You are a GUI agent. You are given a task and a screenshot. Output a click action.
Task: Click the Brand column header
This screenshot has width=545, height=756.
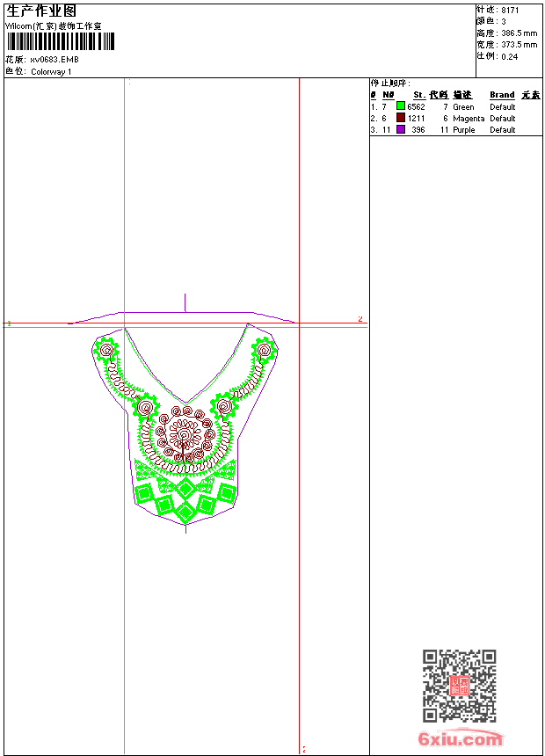[x=502, y=95]
